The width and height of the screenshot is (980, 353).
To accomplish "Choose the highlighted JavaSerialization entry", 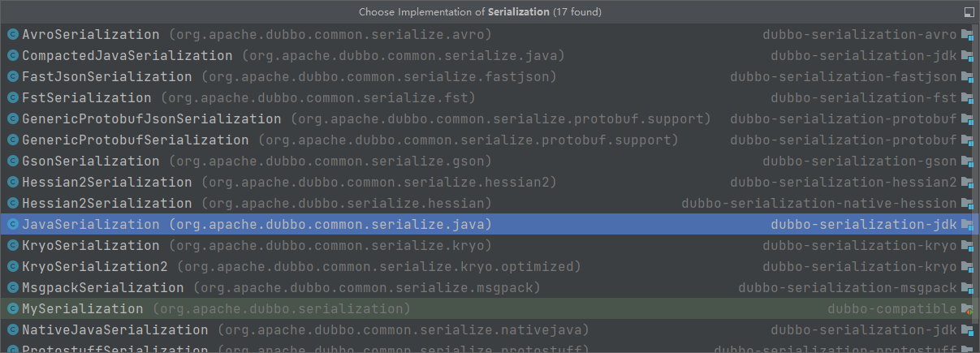I will point(90,225).
